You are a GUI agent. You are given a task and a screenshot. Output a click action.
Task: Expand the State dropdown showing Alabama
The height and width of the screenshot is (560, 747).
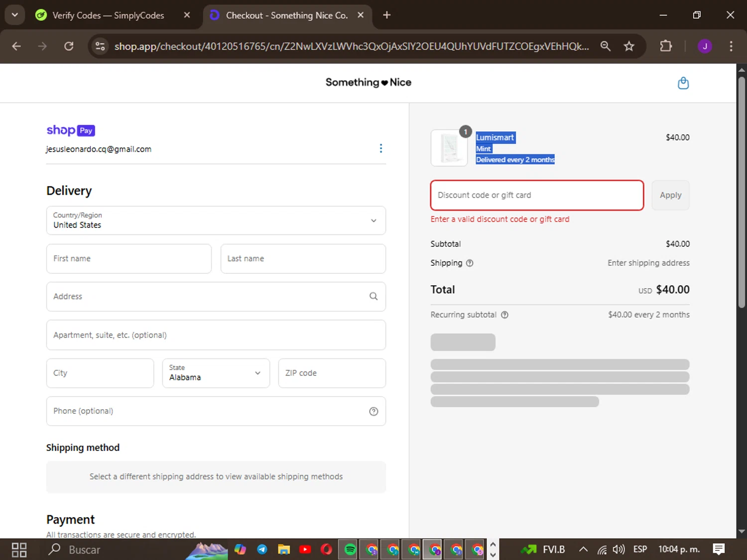pos(216,373)
